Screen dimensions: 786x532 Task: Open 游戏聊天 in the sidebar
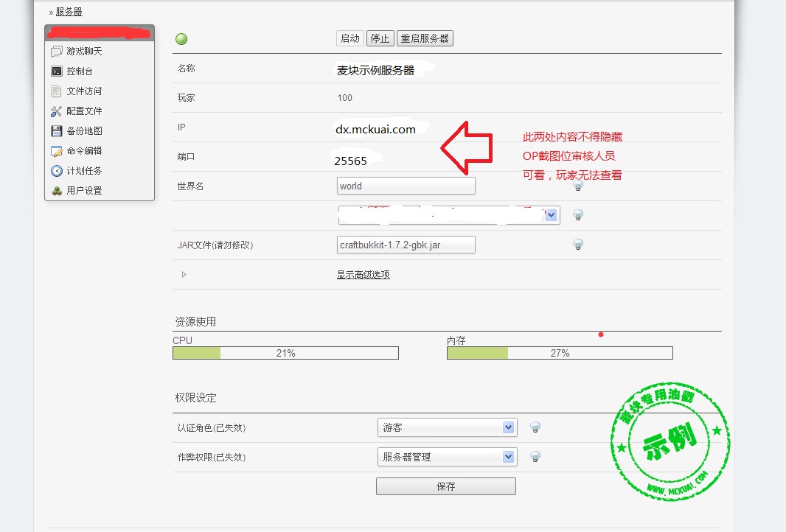pyautogui.click(x=84, y=52)
